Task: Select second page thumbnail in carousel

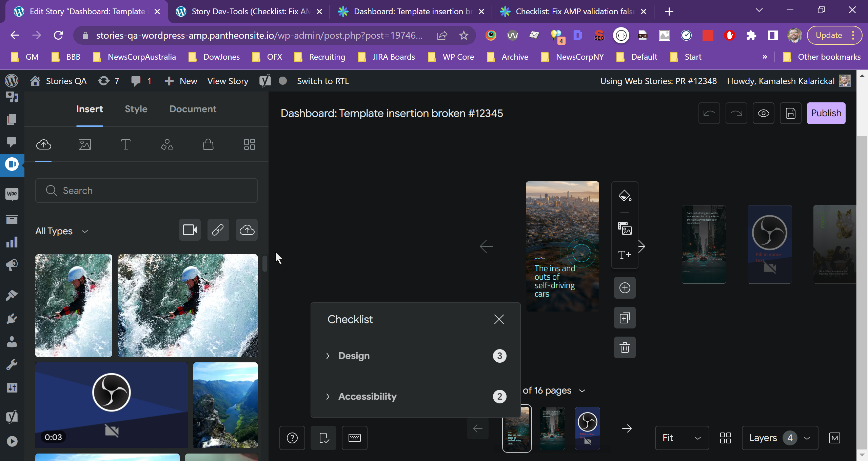Action: (552, 428)
